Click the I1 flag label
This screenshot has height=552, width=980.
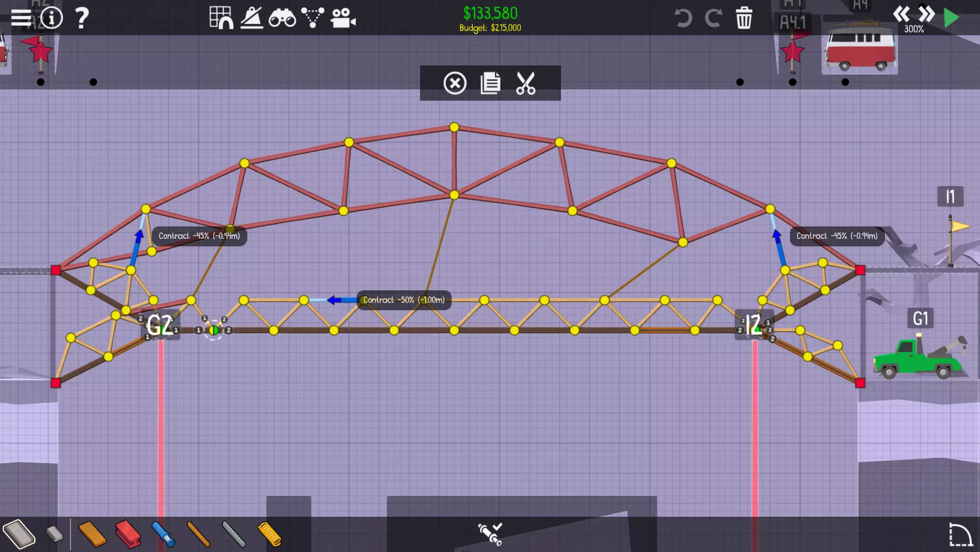click(950, 196)
